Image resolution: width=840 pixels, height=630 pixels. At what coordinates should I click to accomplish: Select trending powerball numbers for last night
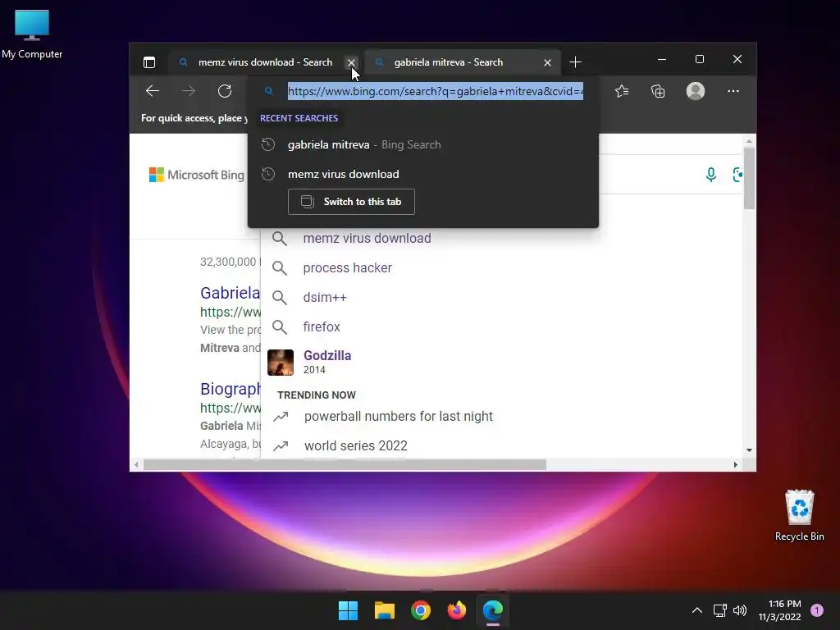pyautogui.click(x=398, y=416)
